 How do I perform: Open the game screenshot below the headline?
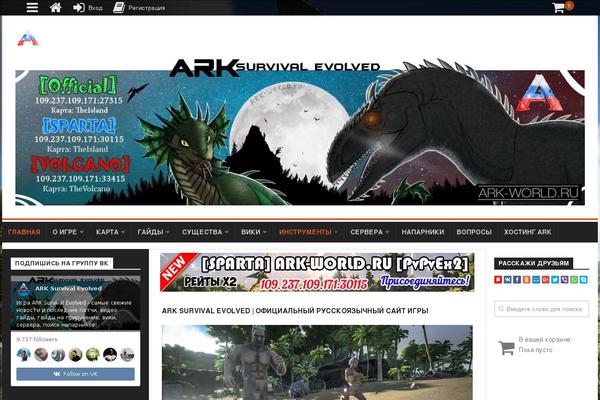click(317, 362)
